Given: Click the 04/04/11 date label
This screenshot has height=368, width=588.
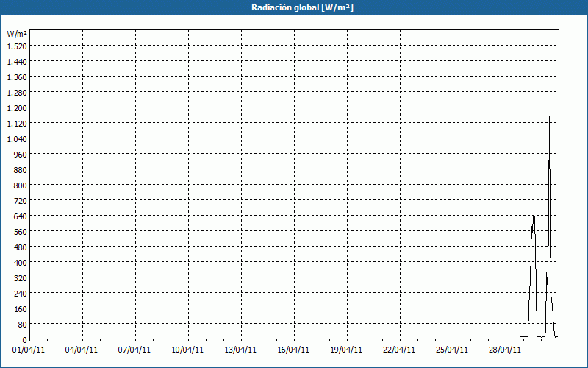Looking at the screenshot, I should pos(82,350).
